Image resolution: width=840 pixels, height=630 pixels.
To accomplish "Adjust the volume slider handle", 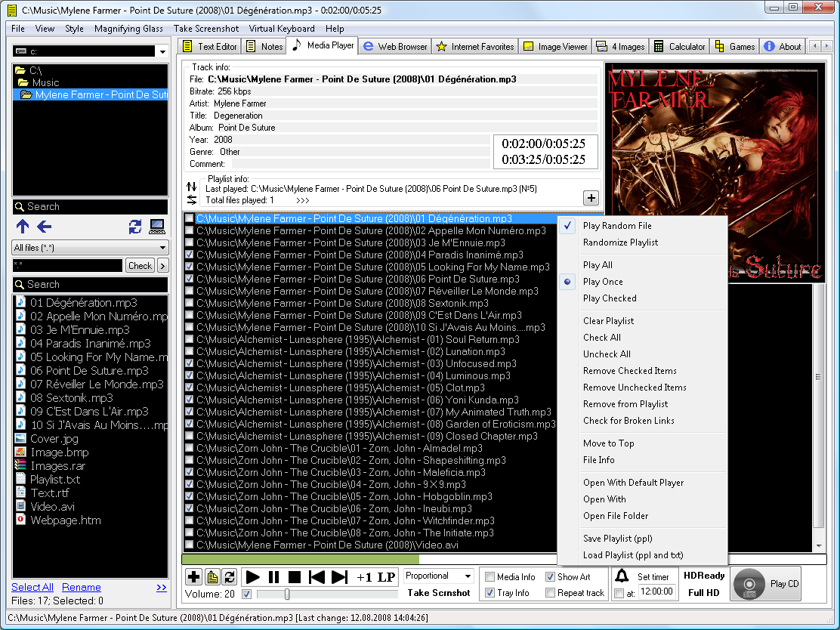I will pyautogui.click(x=287, y=594).
